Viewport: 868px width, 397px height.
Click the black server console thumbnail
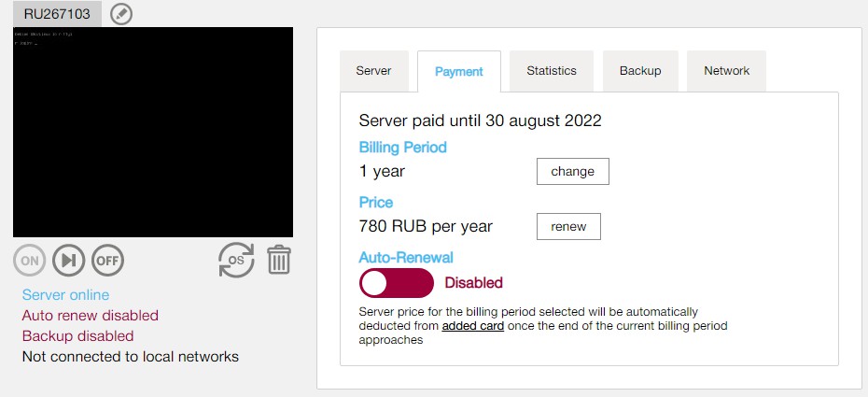click(153, 132)
